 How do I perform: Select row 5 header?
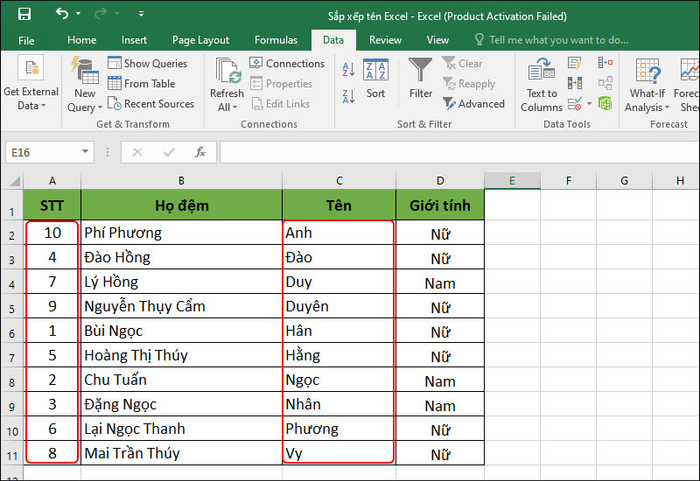pyautogui.click(x=12, y=306)
